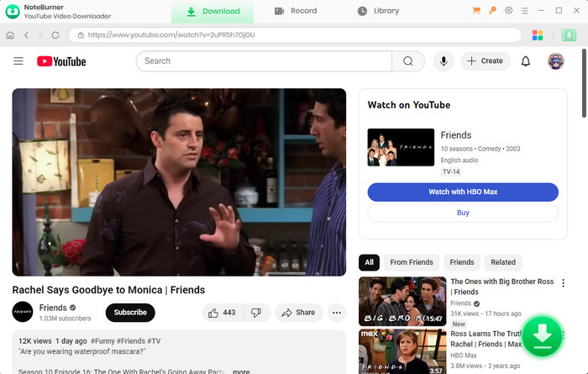Click the Subscribe button
Viewport: 588px width, 374px height.
(130, 313)
